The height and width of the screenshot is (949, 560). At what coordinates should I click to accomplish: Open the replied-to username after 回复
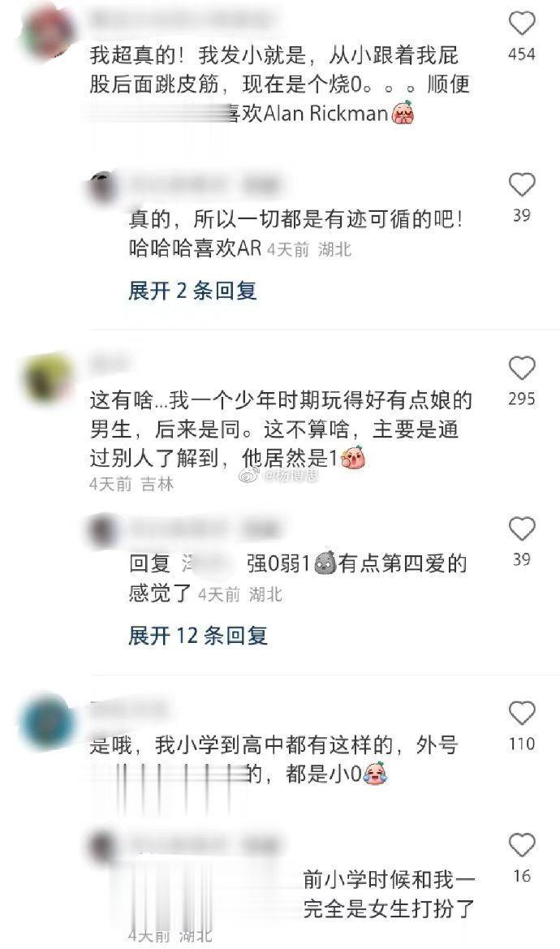click(x=207, y=564)
